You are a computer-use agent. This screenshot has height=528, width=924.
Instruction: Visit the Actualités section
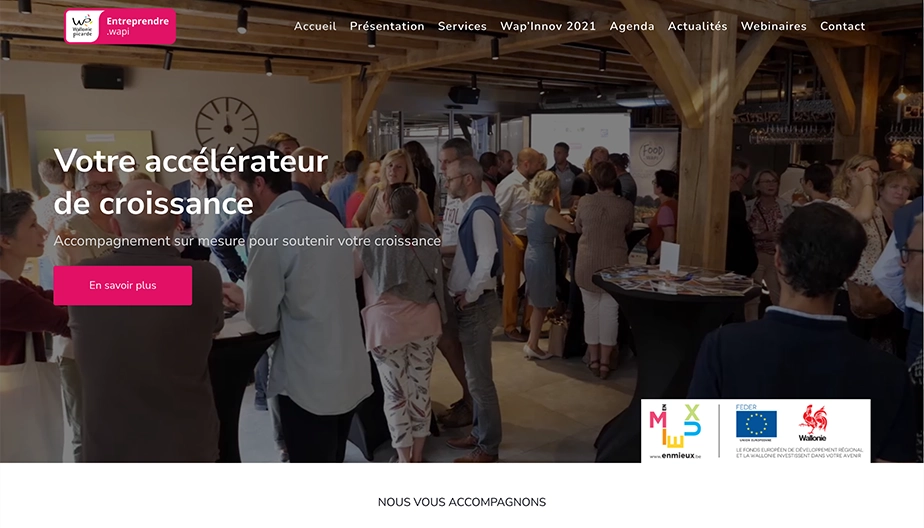[x=697, y=26]
